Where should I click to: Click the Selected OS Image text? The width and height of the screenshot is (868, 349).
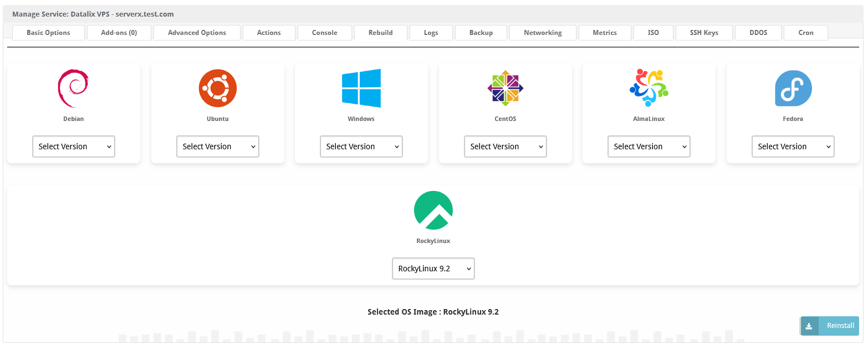433,312
